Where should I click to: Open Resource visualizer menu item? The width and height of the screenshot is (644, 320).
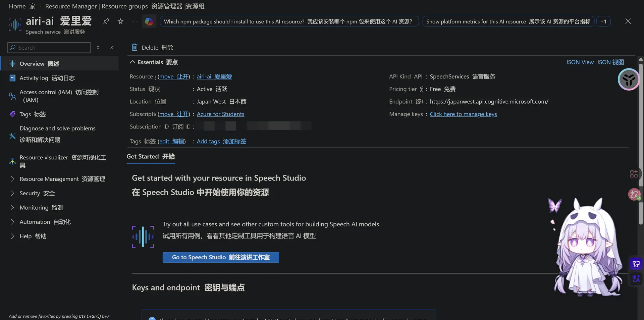(60, 161)
